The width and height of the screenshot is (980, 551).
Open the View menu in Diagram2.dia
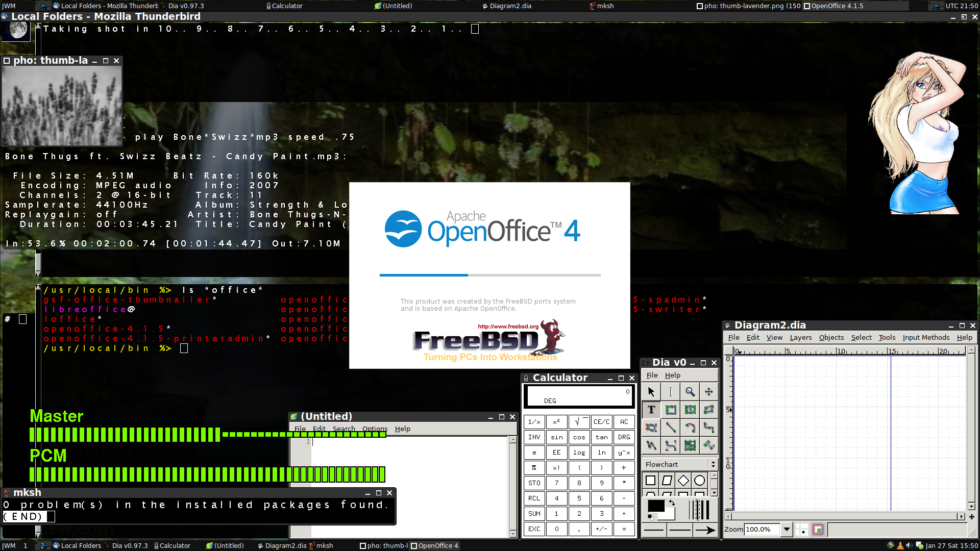click(774, 338)
